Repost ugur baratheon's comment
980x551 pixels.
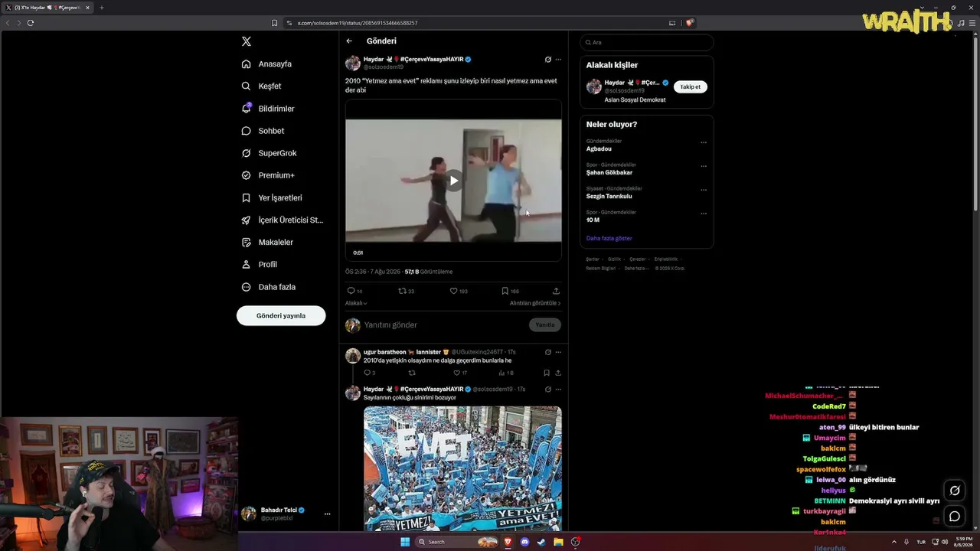coord(412,373)
